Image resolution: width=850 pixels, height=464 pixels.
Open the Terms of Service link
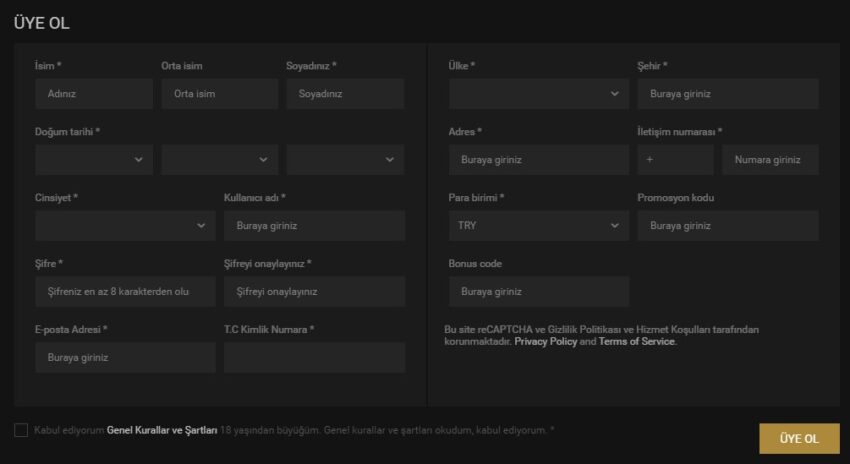tap(637, 342)
